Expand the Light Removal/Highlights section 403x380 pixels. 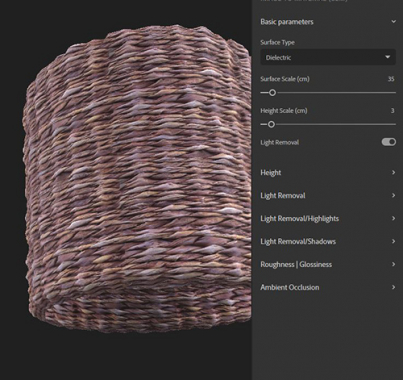pos(394,218)
